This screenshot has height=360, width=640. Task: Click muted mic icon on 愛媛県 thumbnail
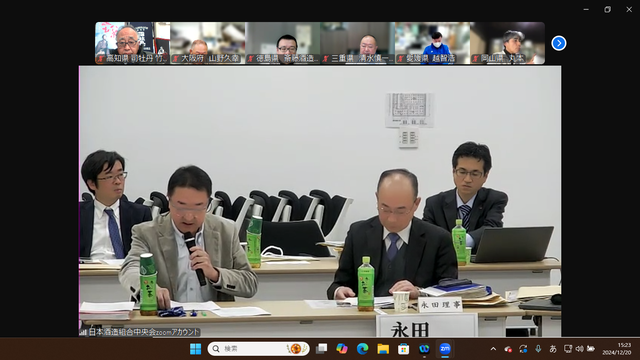tap(400, 59)
